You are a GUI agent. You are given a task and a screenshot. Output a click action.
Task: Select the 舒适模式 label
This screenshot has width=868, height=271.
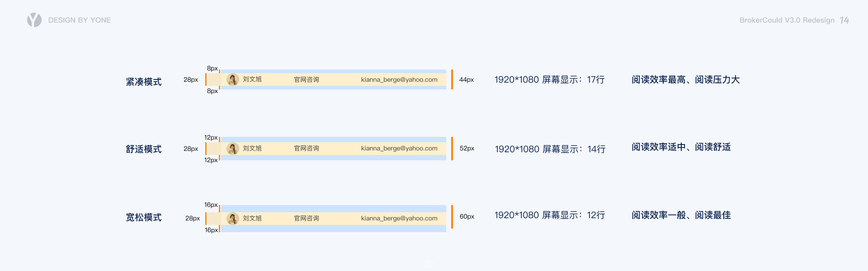point(144,149)
